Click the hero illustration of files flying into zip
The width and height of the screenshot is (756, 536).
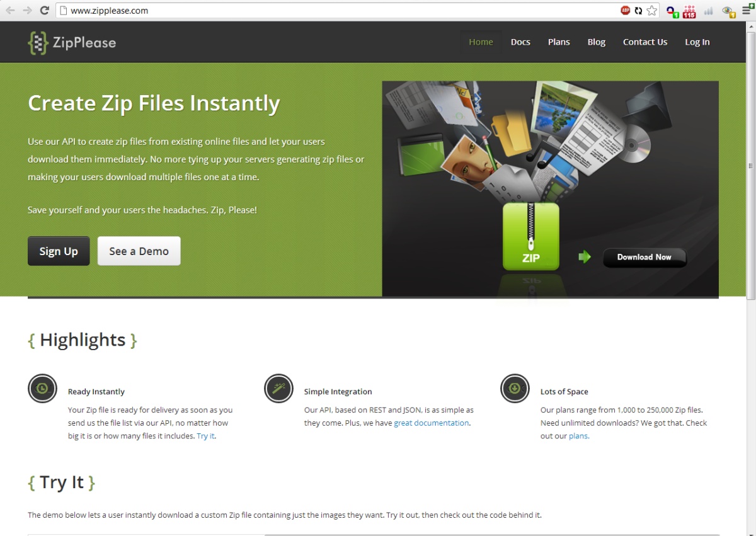[x=550, y=188]
